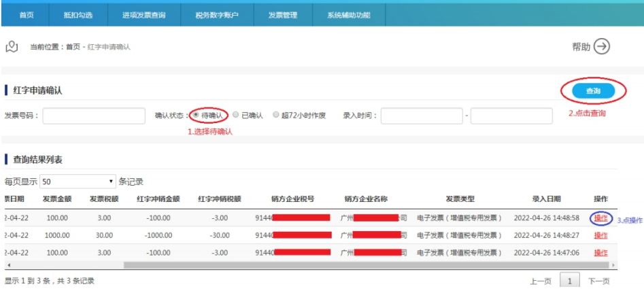Click the 销方企业名称 column header
Viewport: 644px width, 291px height.
[366, 199]
